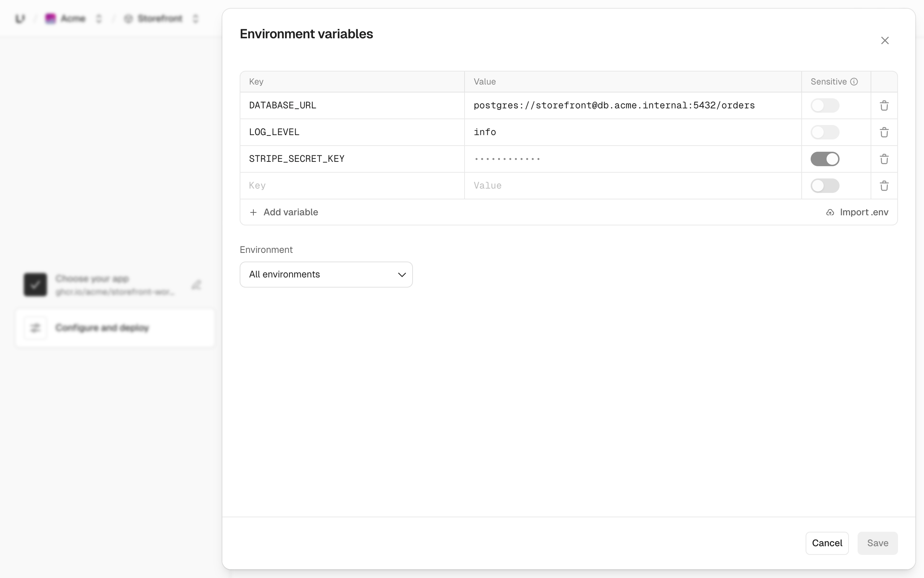Delete the DATABASE_URL variable row
The height and width of the screenshot is (578, 924).
[x=884, y=105]
